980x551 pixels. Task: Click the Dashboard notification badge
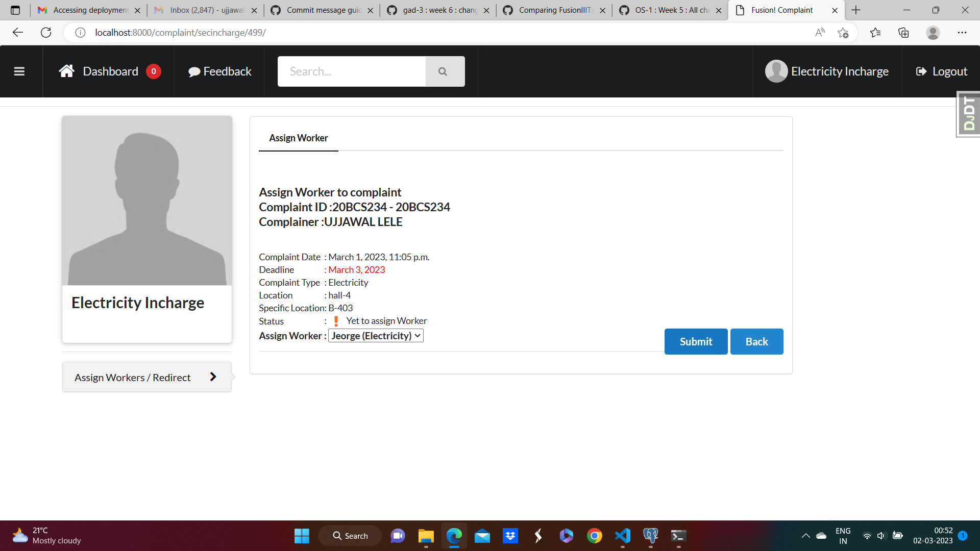(x=153, y=71)
